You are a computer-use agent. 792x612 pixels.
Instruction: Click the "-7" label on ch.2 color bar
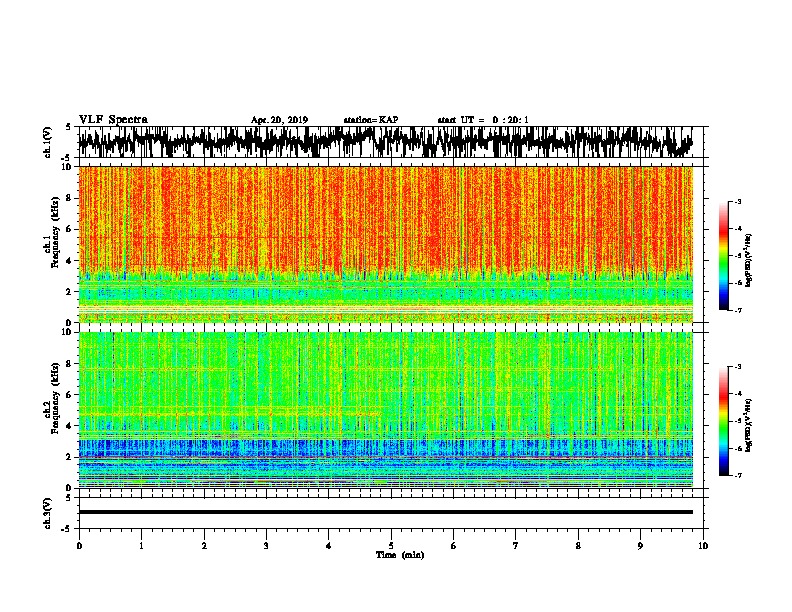point(738,476)
